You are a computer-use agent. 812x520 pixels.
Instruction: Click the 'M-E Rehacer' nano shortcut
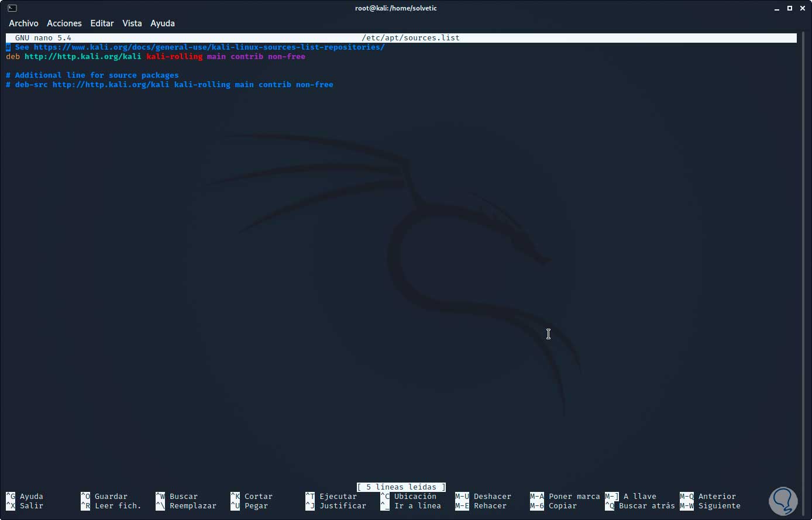pyautogui.click(x=481, y=506)
